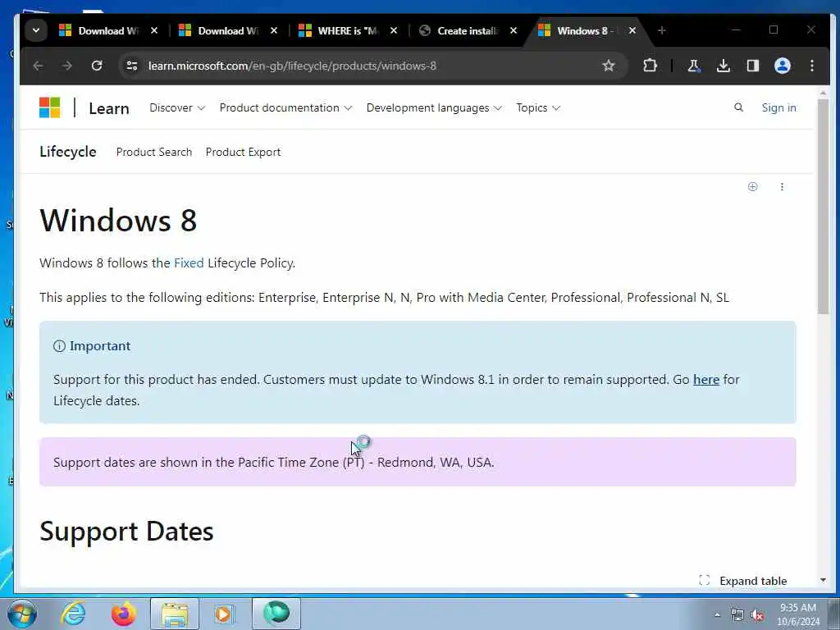Open Product Export
This screenshot has height=630, width=840.
pos(243,152)
